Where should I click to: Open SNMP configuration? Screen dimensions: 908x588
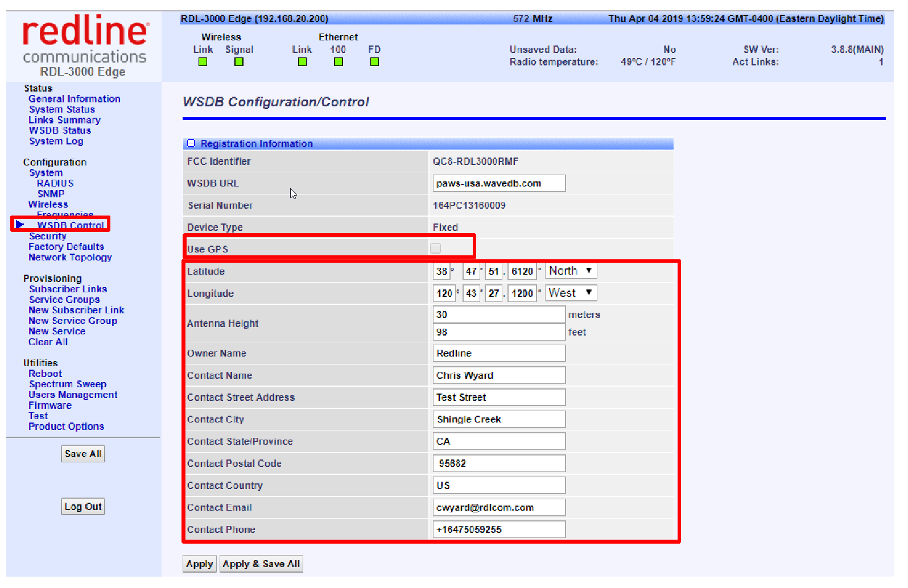click(x=51, y=194)
